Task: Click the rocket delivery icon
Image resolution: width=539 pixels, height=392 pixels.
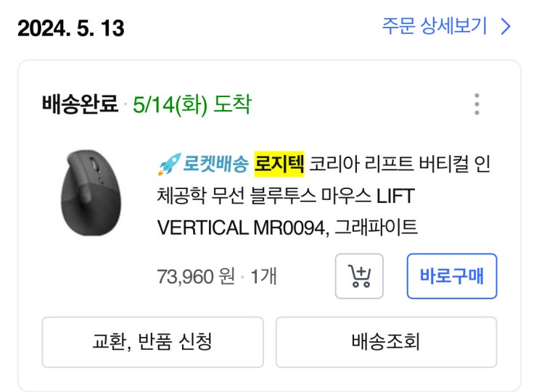Action: (168, 164)
